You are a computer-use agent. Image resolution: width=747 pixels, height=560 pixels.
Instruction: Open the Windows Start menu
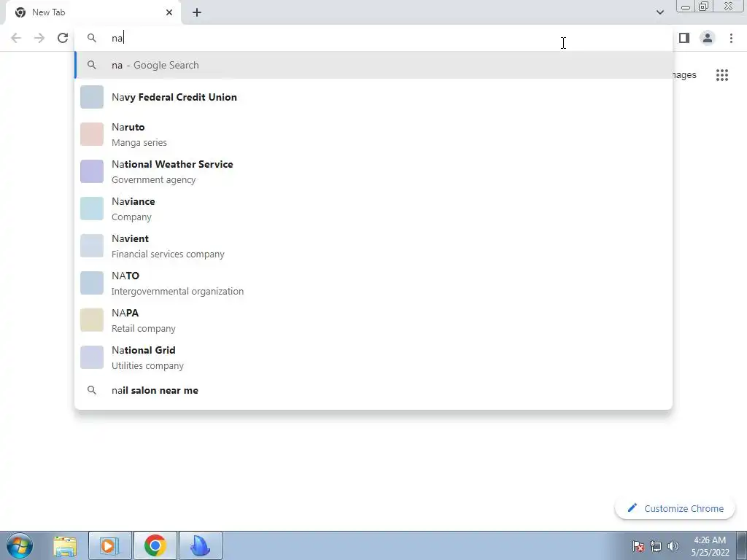[x=20, y=545]
